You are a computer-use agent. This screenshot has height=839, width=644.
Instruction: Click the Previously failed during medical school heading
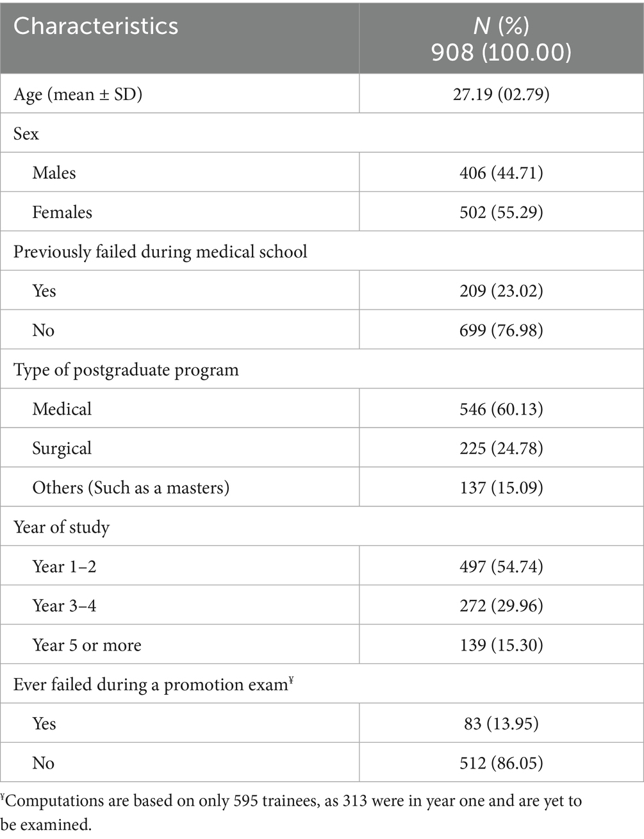160,251
